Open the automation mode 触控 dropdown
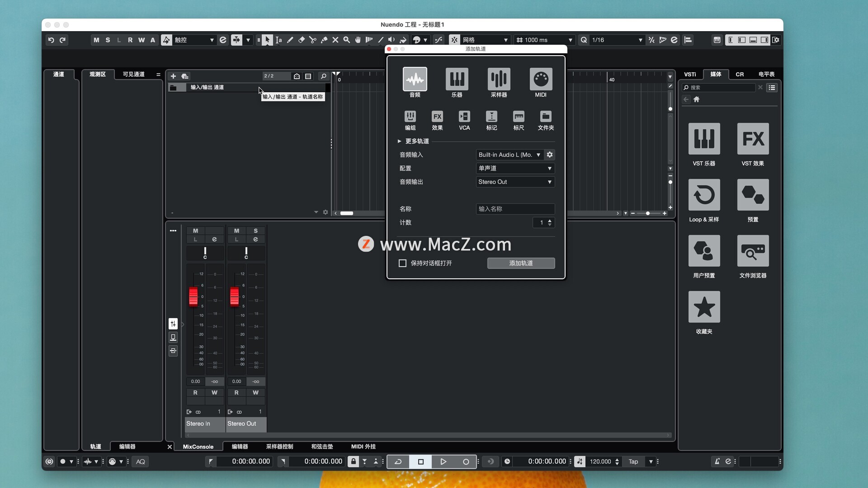The height and width of the screenshot is (488, 868). [194, 40]
